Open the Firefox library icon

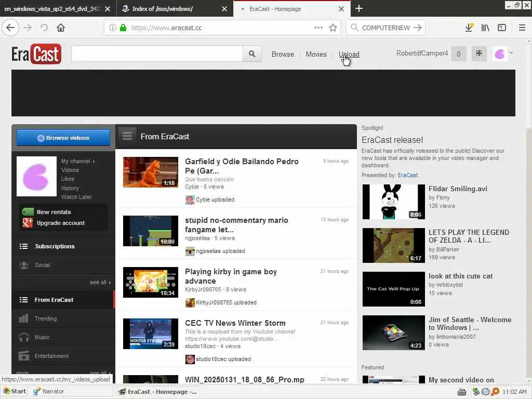(485, 28)
